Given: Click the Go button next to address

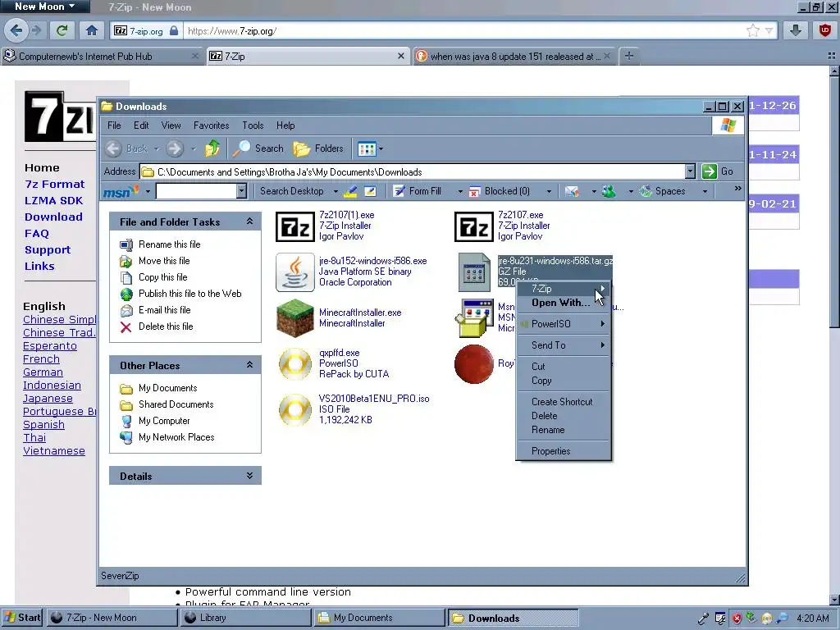Looking at the screenshot, I should point(717,171).
